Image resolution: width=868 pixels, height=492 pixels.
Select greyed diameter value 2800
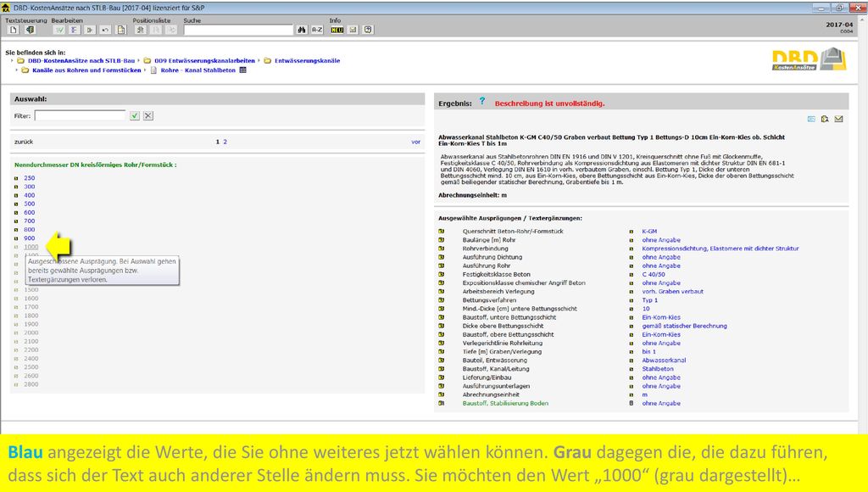(x=31, y=384)
